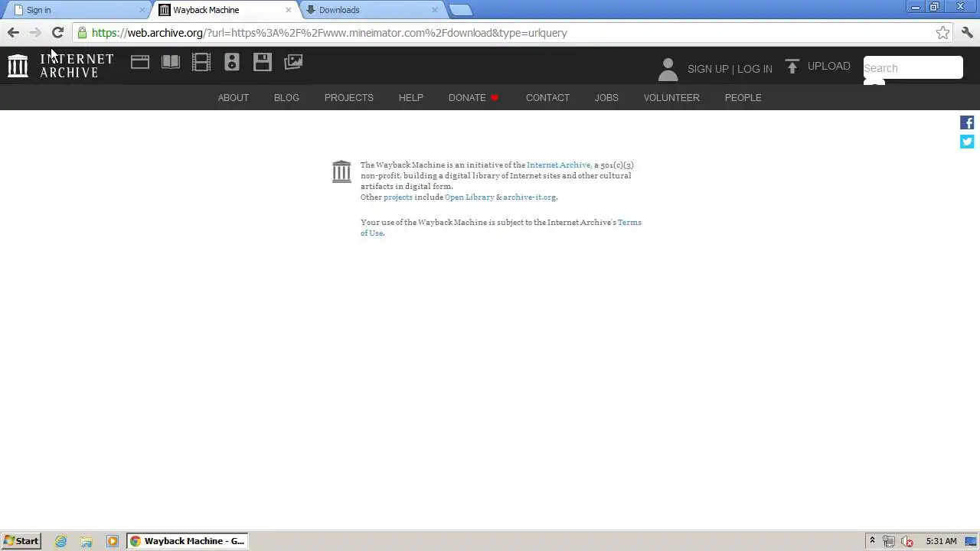Viewport: 980px width, 551px height.
Task: Open the Texts book icon
Action: click(171, 62)
